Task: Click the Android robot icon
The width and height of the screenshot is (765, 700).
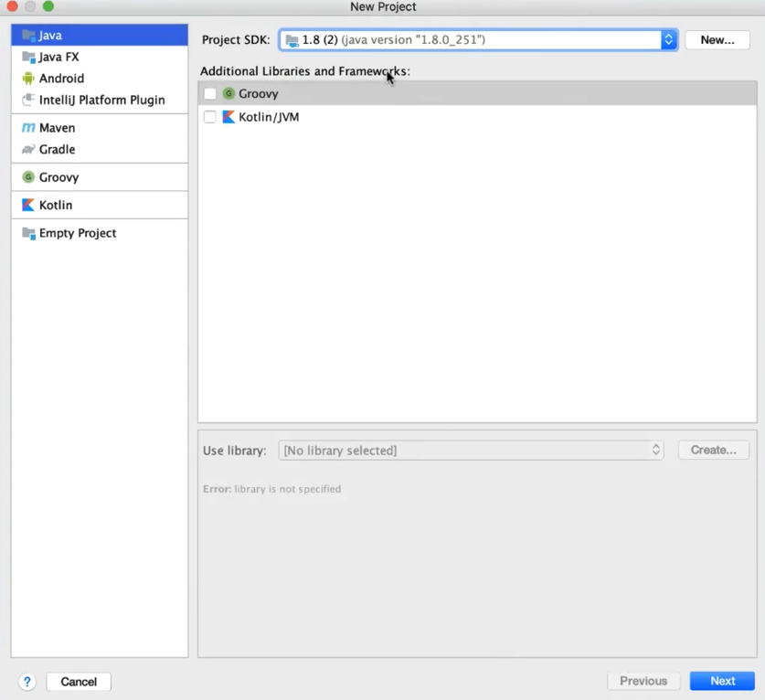Action: click(x=28, y=78)
